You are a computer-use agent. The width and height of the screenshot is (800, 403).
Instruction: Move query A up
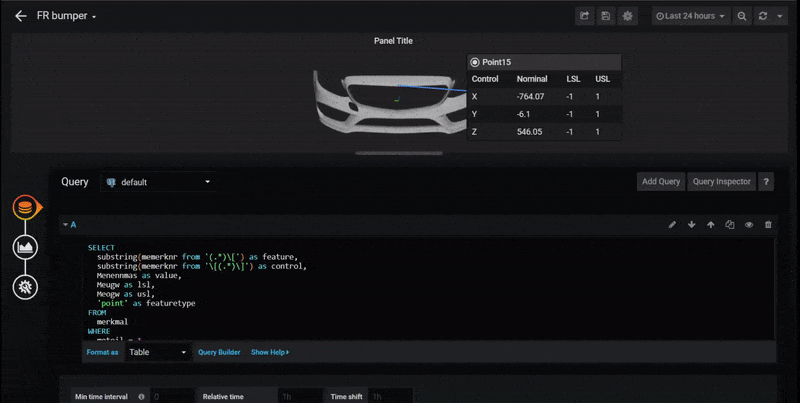711,224
